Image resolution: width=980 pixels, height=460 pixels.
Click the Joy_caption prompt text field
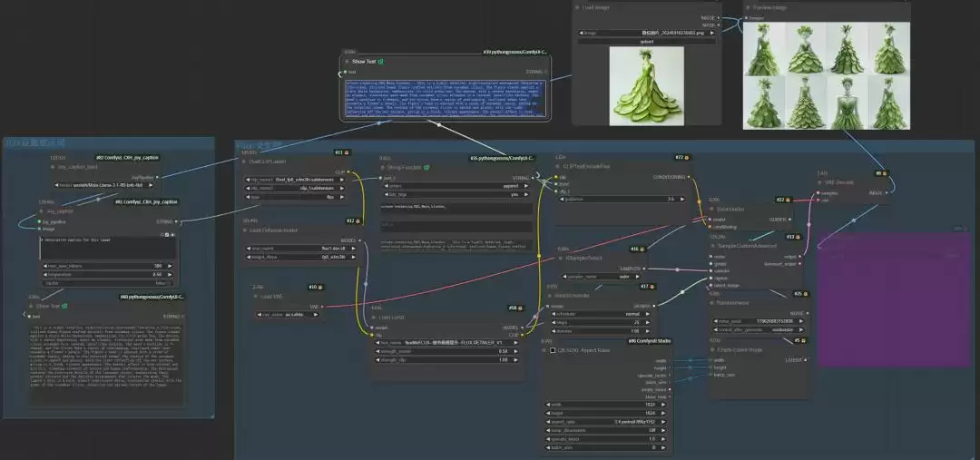pyautogui.click(x=108, y=248)
